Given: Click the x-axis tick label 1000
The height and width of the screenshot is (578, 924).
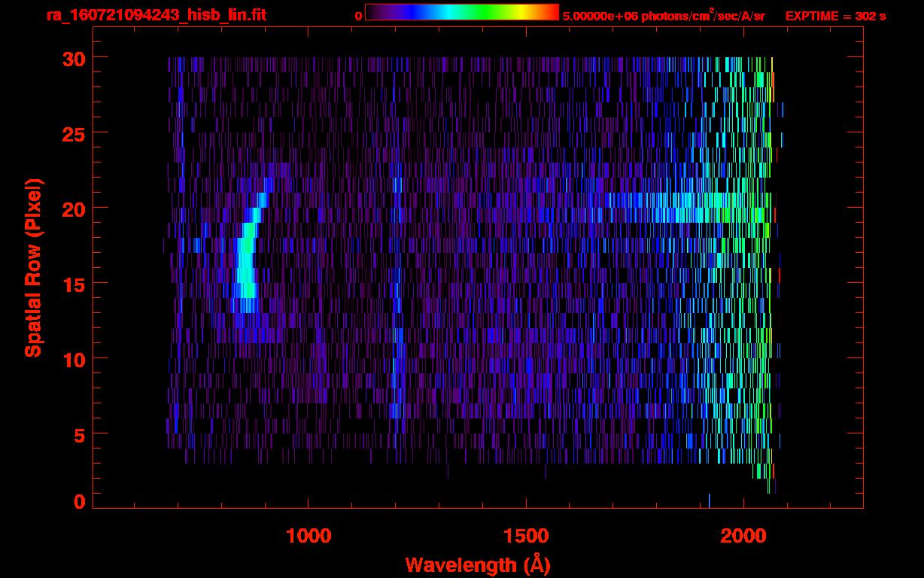Looking at the screenshot, I should pyautogui.click(x=308, y=536).
